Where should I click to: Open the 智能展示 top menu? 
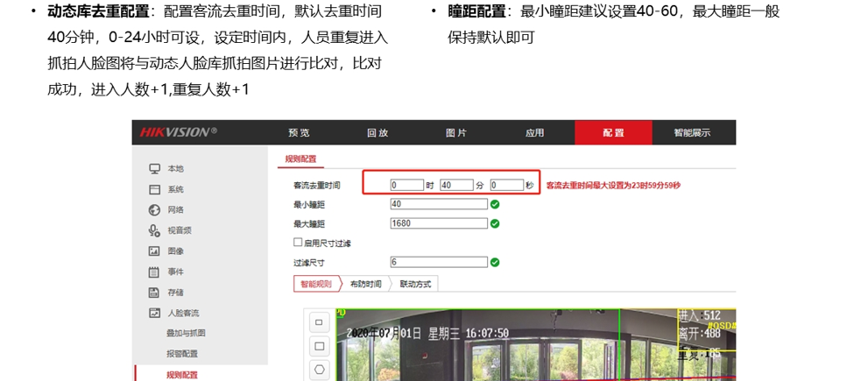click(692, 132)
